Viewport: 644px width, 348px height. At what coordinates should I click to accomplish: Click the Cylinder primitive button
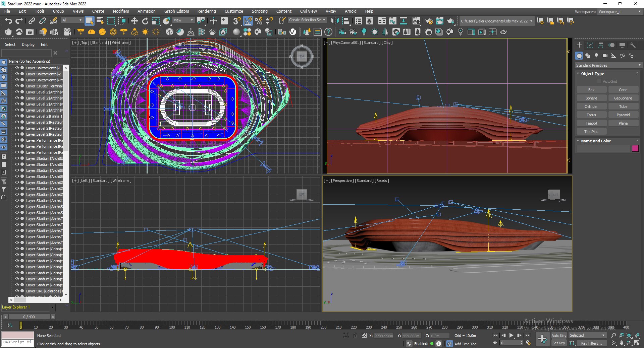tap(591, 107)
